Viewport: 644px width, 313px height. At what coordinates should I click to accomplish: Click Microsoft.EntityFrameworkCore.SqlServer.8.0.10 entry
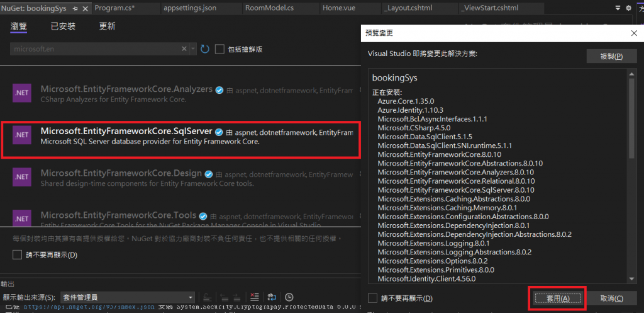[x=456, y=190]
